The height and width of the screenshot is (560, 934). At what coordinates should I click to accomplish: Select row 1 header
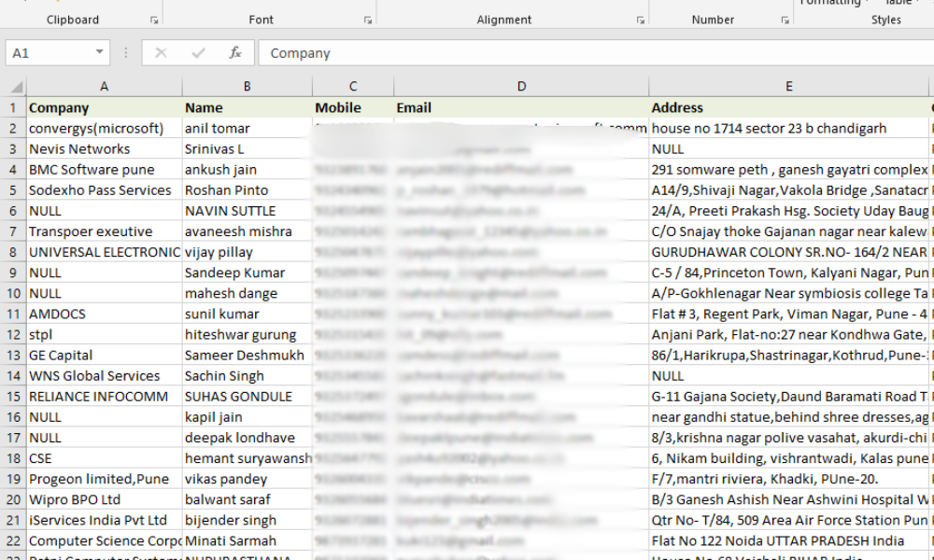tap(13, 107)
